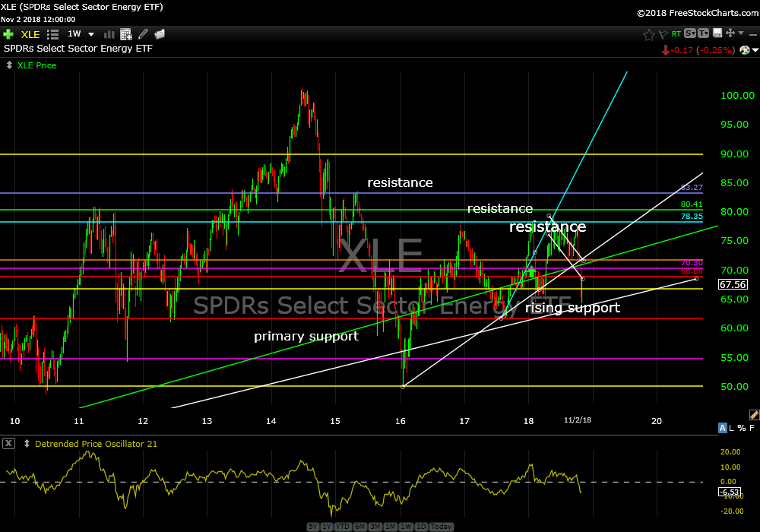760x532 pixels.
Task: Toggle L log scale option
Action: (733, 429)
